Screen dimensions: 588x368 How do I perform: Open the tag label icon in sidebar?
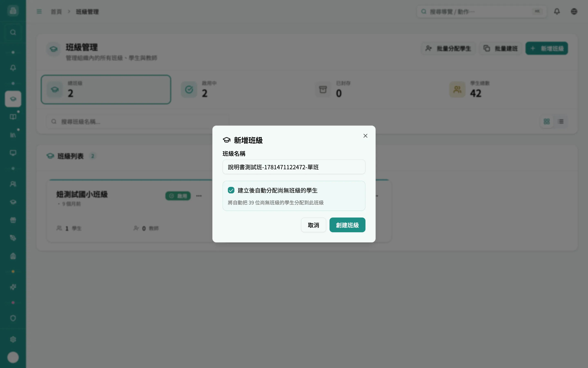(13, 238)
